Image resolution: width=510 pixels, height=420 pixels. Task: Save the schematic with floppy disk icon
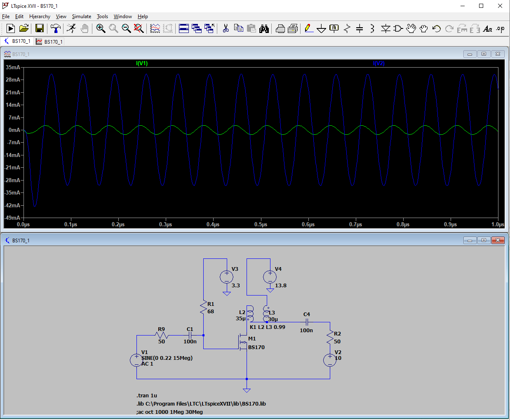(x=40, y=28)
